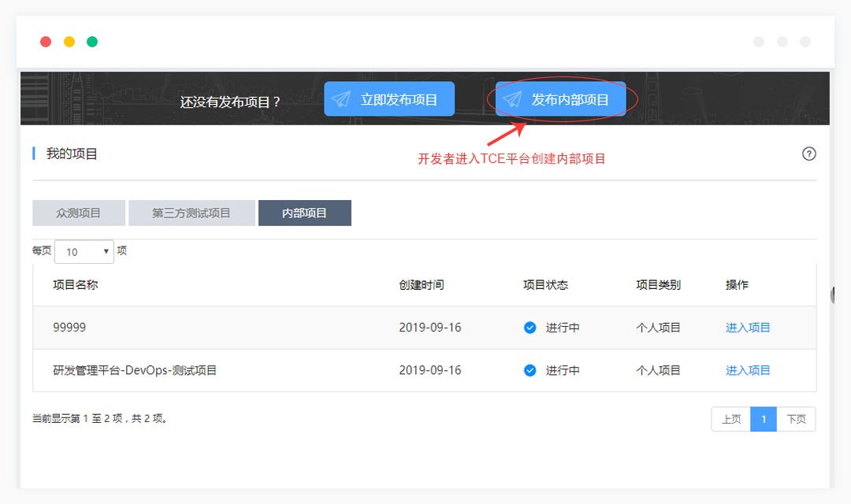851x504 pixels.
Task: Click the green window dot
Action: point(92,42)
